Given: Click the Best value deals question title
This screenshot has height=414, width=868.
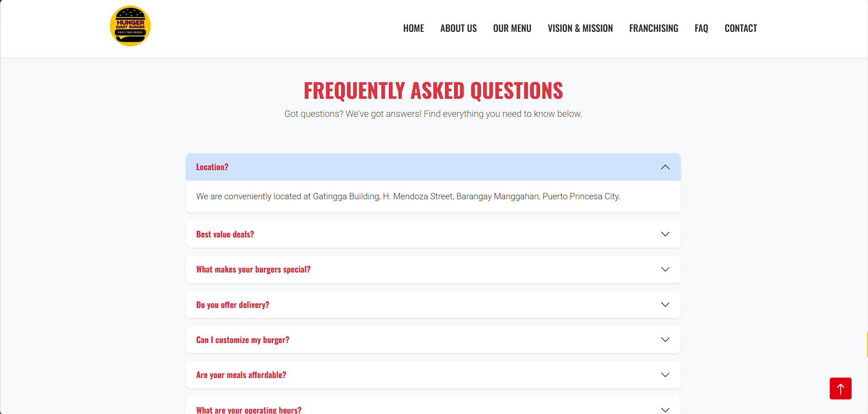Looking at the screenshot, I should tap(225, 234).
